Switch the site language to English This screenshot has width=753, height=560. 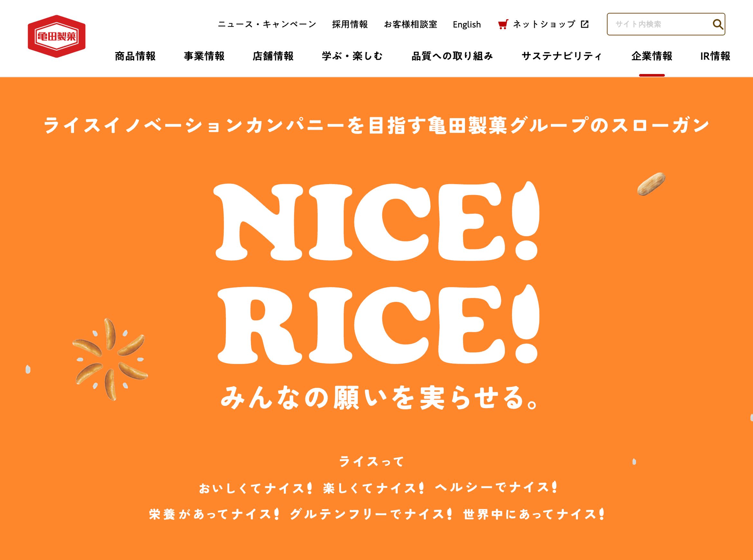click(x=467, y=24)
